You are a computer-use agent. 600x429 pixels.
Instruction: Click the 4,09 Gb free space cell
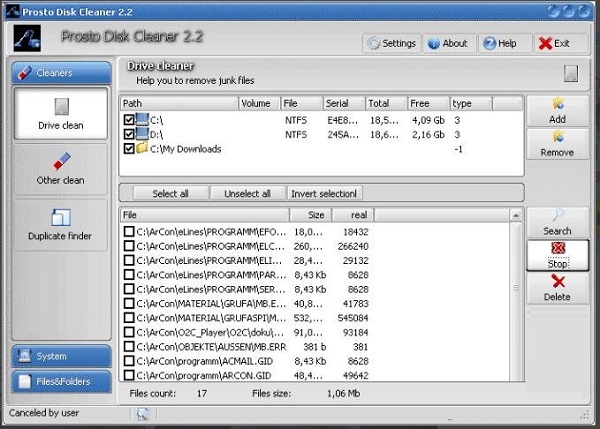[428, 121]
